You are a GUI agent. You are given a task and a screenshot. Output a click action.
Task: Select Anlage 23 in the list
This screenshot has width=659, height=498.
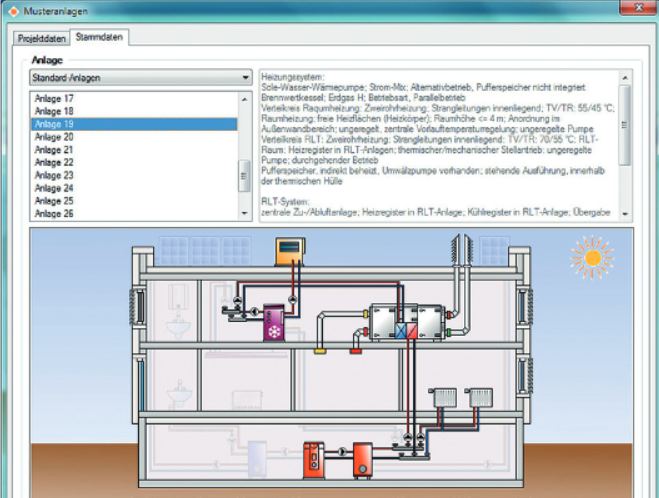pyautogui.click(x=134, y=175)
